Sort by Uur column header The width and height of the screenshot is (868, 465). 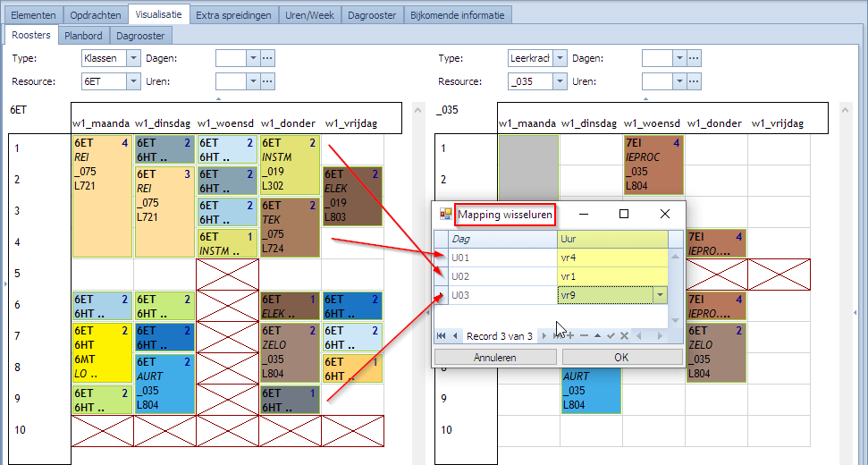point(612,239)
